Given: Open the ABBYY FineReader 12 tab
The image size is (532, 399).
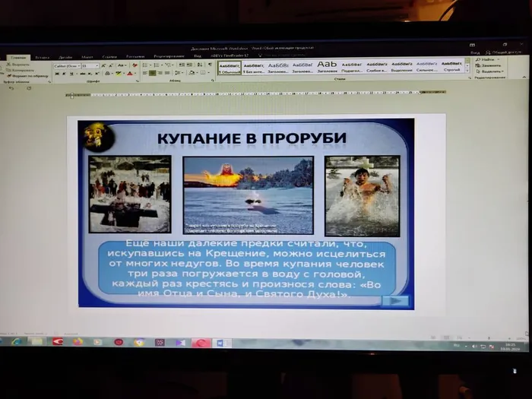Looking at the screenshot, I should click(x=230, y=55).
